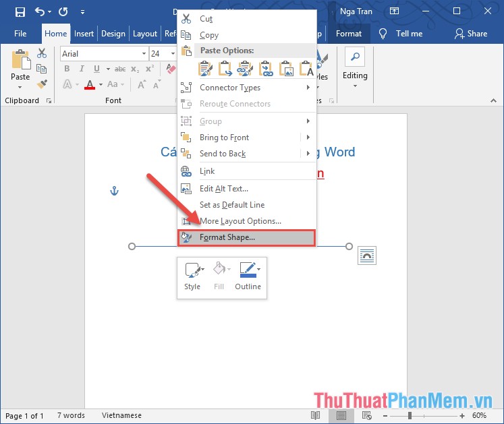Open the Customize Quick Access Toolbar arrow
The image size is (504, 424).
click(x=82, y=12)
